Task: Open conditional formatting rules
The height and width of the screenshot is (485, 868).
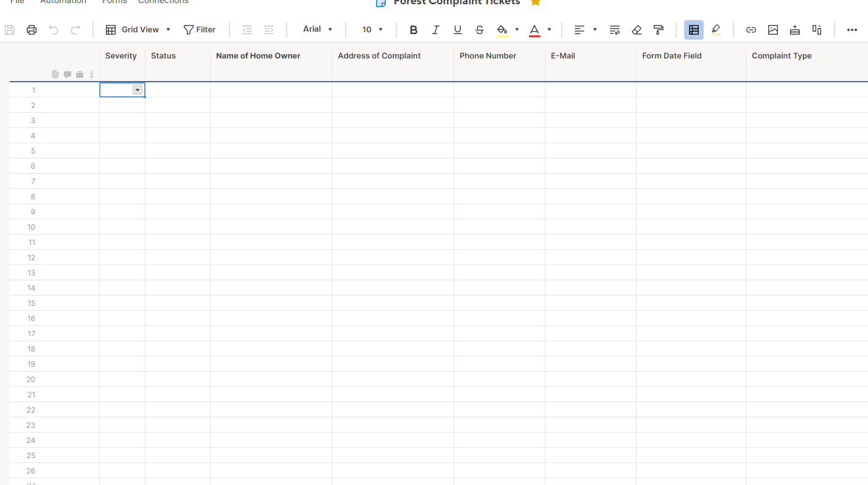Action: tap(694, 30)
